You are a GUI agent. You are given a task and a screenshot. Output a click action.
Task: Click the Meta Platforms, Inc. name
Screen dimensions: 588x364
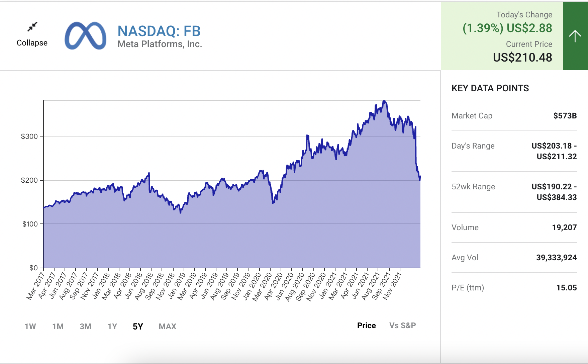(x=160, y=44)
